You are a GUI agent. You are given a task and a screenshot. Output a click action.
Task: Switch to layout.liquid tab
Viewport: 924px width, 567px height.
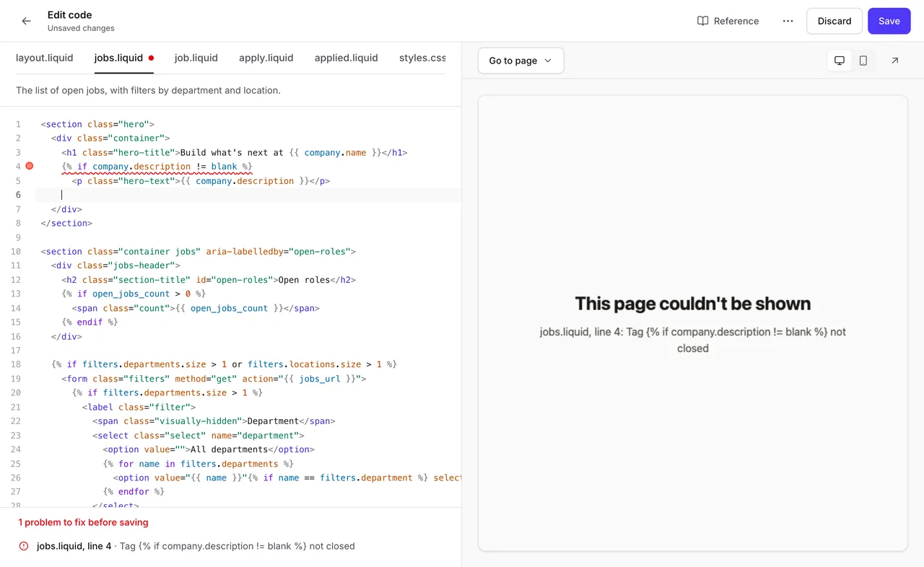click(x=45, y=58)
